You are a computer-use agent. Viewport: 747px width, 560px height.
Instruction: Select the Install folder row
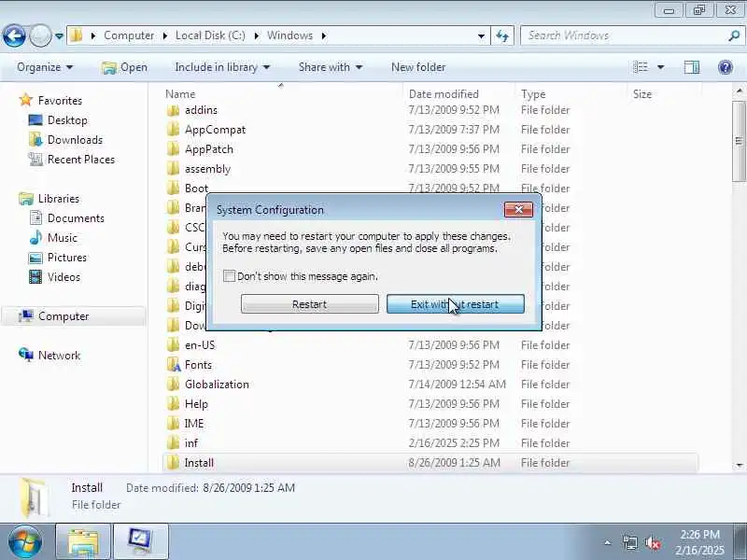(430, 463)
